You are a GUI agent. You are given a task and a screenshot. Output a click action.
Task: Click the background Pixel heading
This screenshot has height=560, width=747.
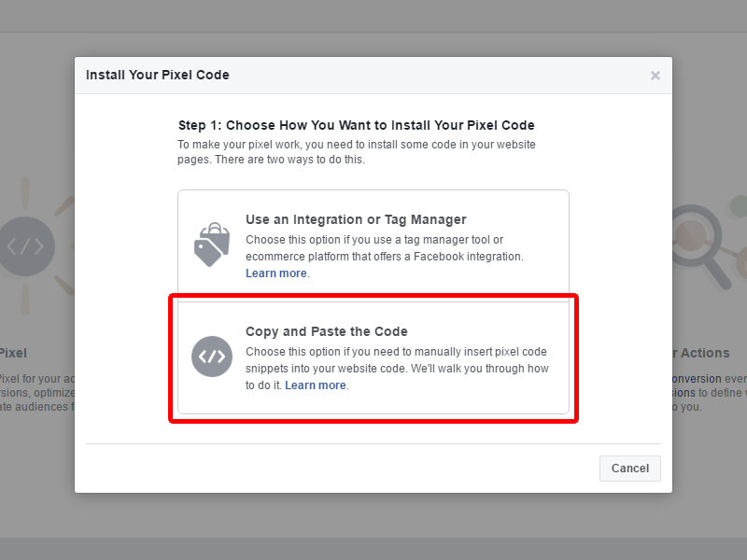[x=13, y=354]
